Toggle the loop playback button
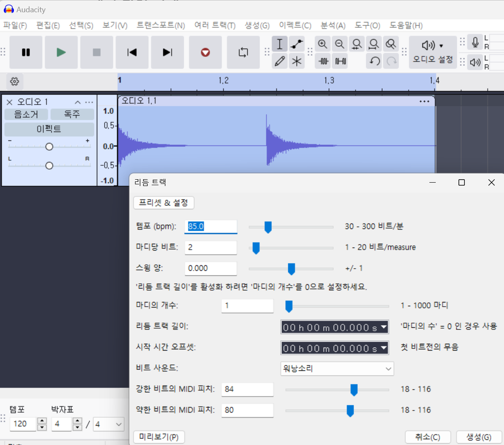 tap(243, 52)
